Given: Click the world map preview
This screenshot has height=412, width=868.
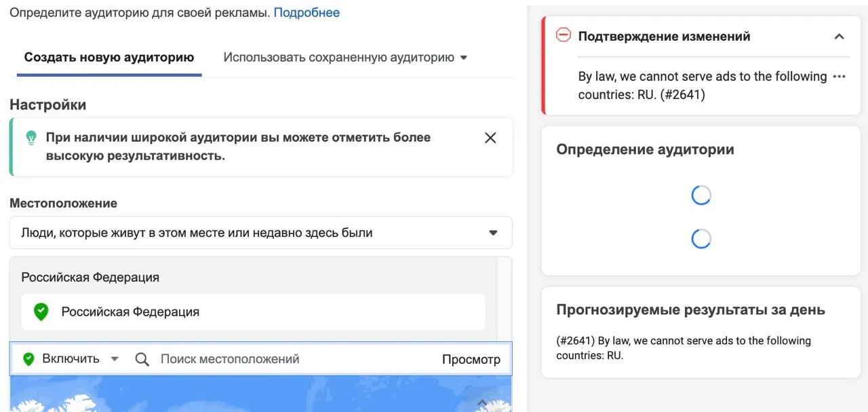Looking at the screenshot, I should coord(261,394).
